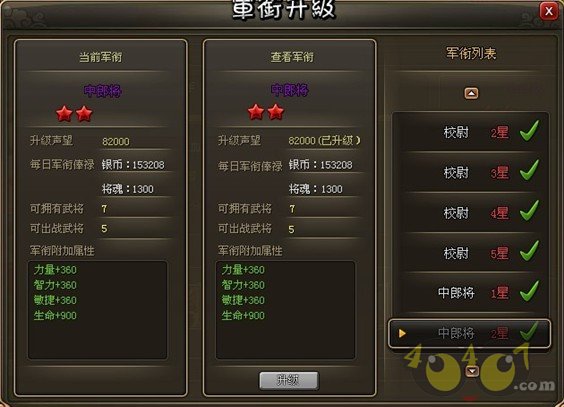Click the 军衔列表 header
Screen dimensions: 564x407
[471, 54]
